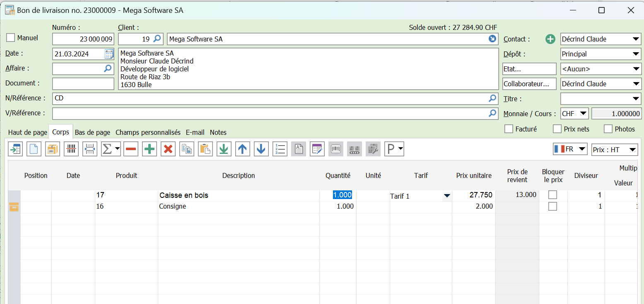Open the Champs personnalisés tab
Screen dimensions: 644x304
[x=148, y=132]
